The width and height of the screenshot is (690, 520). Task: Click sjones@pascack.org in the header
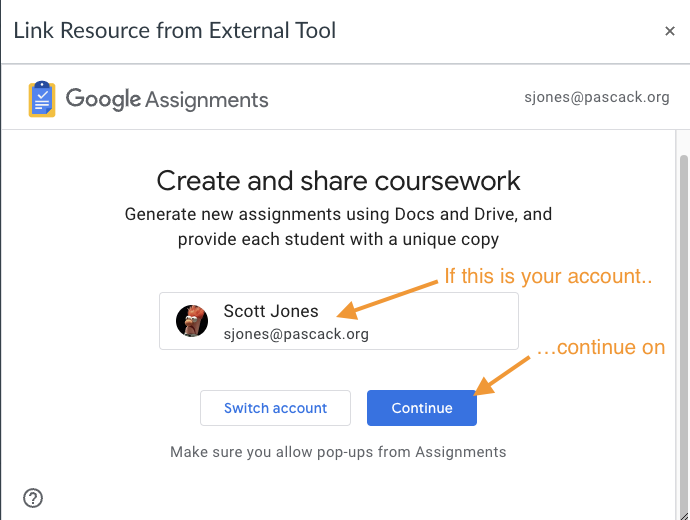click(x=597, y=97)
